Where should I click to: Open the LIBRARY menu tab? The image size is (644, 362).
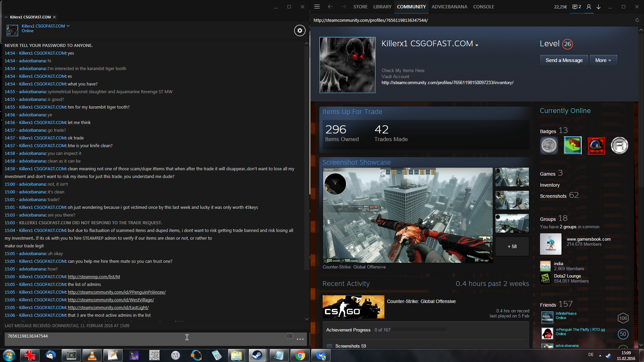[x=382, y=7]
